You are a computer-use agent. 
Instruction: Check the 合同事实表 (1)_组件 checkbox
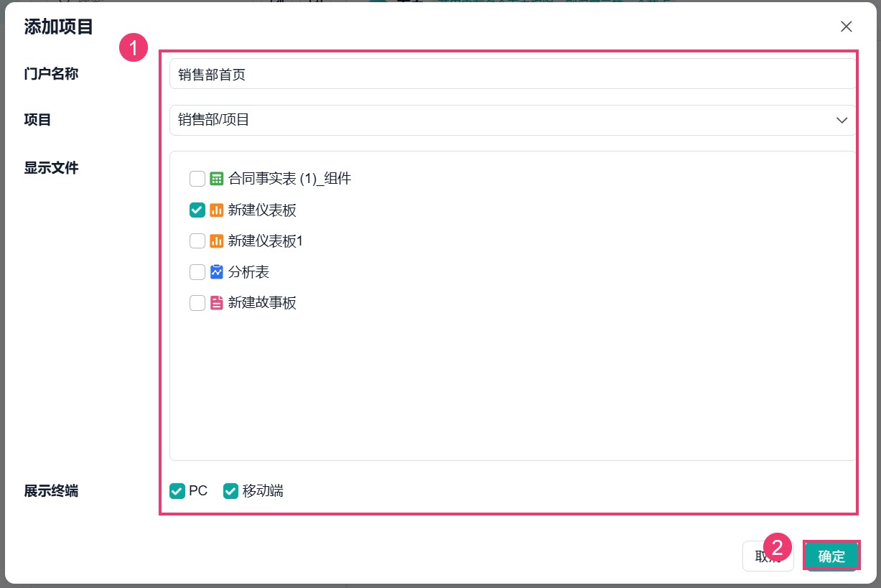197,179
